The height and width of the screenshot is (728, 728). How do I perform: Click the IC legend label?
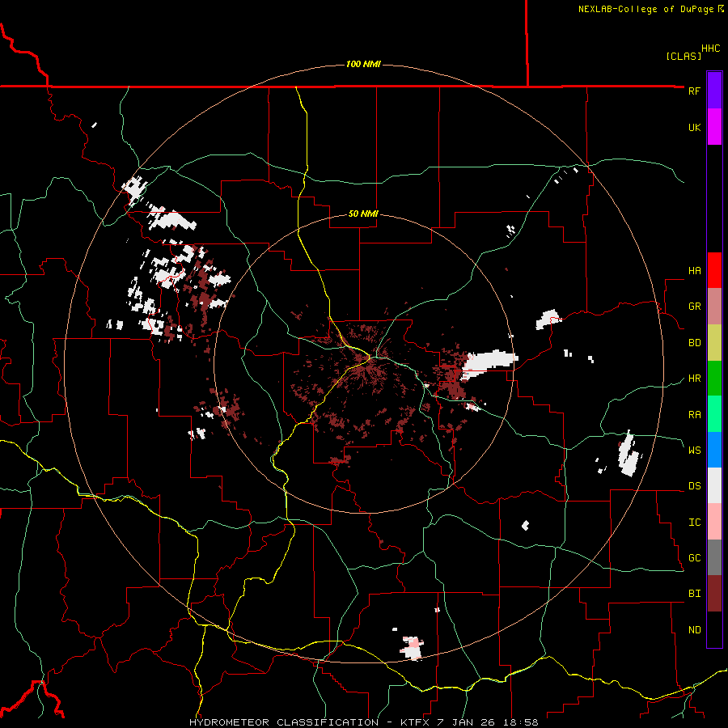pyautogui.click(x=694, y=523)
